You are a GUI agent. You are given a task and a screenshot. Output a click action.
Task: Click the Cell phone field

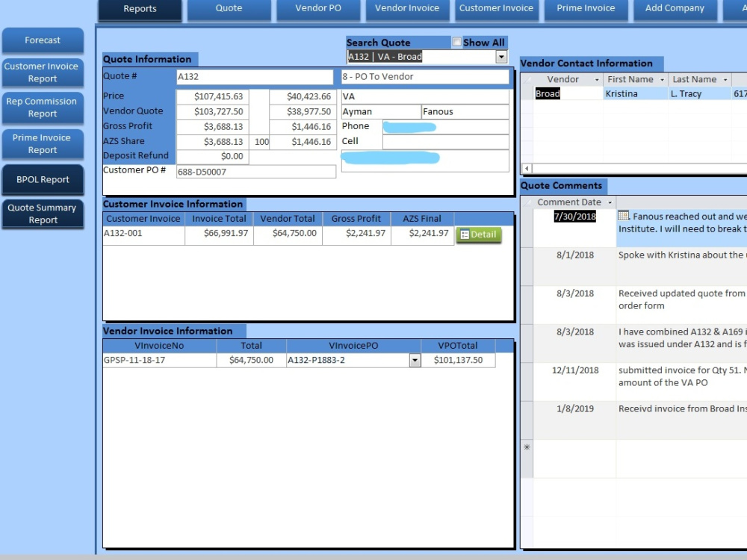(x=445, y=141)
